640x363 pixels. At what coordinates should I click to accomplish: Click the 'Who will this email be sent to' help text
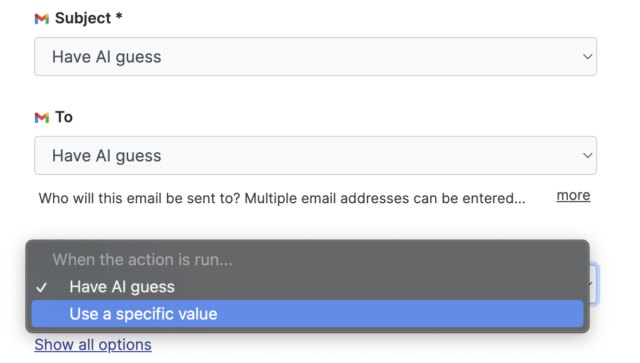tap(282, 198)
